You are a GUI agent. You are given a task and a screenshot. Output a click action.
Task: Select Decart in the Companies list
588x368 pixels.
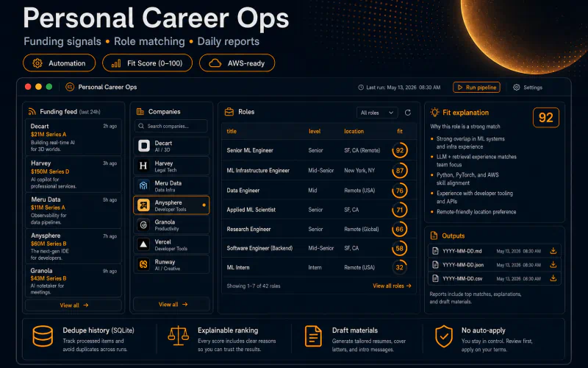[171, 146]
